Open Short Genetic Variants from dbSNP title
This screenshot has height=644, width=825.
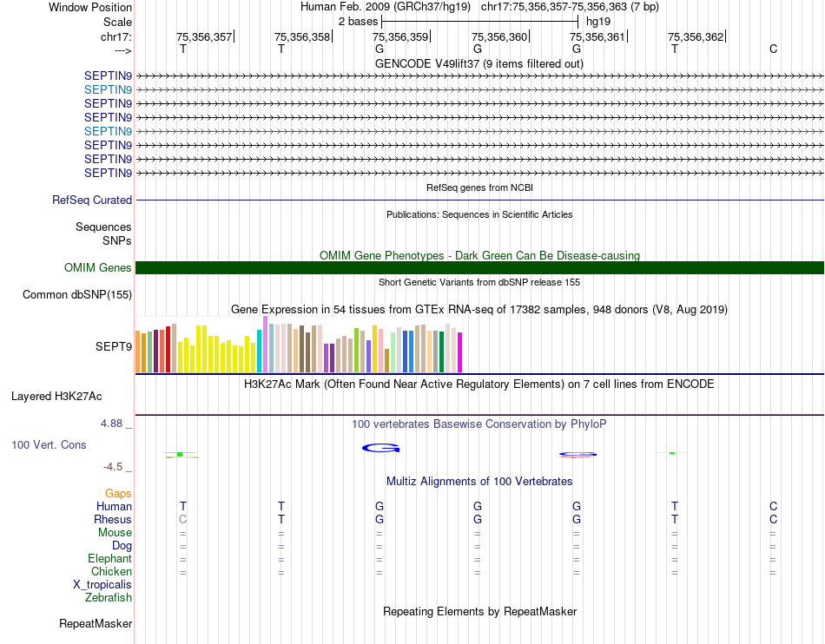pyautogui.click(x=479, y=282)
